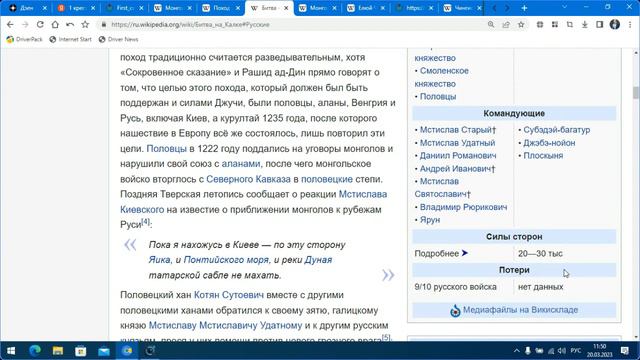Switch to the Дзен tab
This screenshot has height=360, width=640.
pos(26,8)
